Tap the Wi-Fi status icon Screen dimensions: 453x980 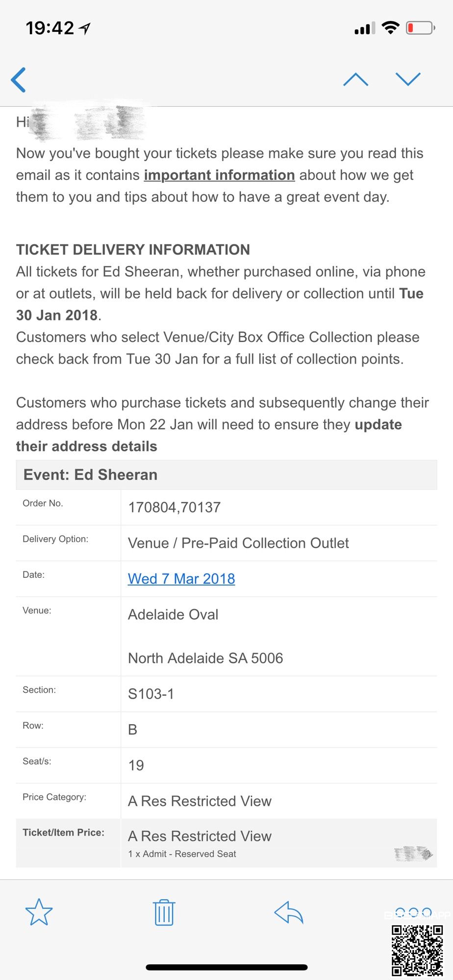tap(390, 28)
